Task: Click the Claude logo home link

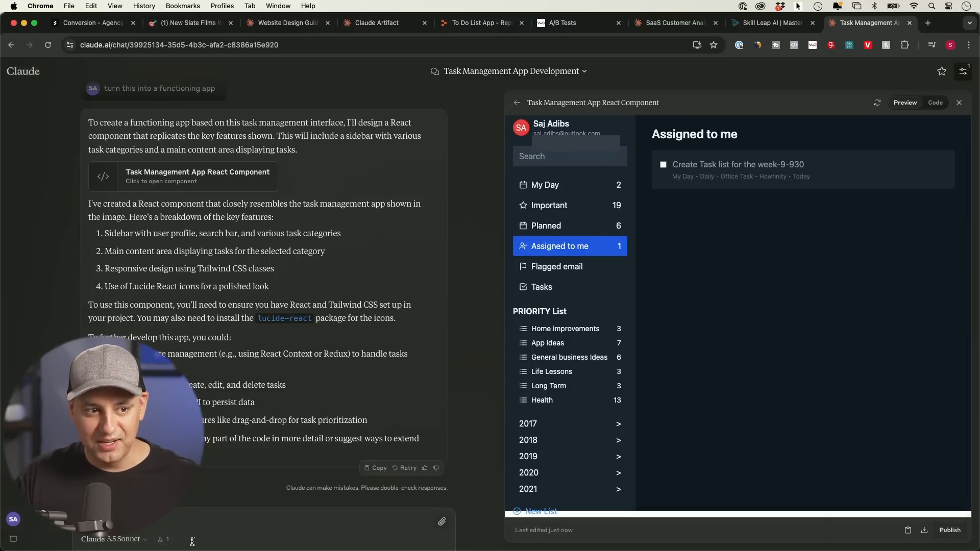Action: (x=23, y=71)
